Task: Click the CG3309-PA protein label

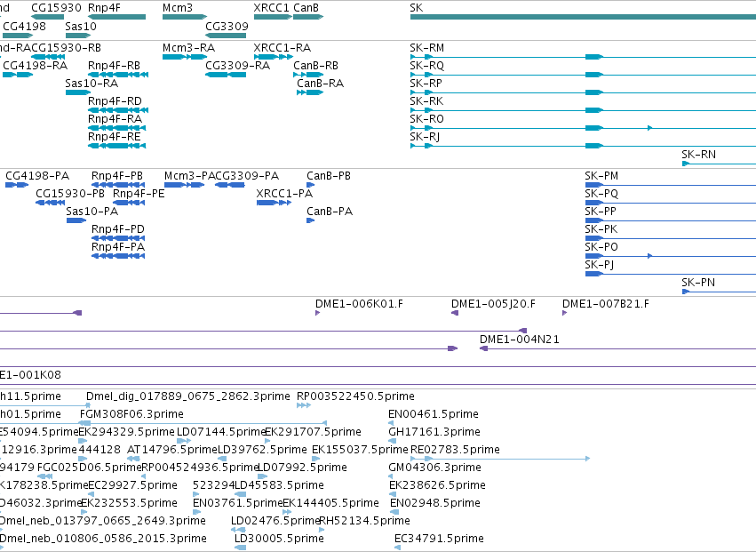Action: click(x=247, y=176)
